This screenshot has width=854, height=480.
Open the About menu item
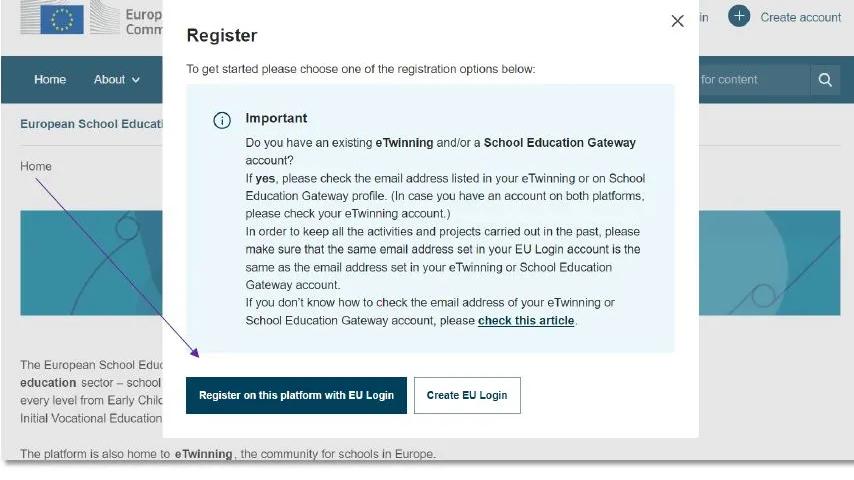(109, 80)
